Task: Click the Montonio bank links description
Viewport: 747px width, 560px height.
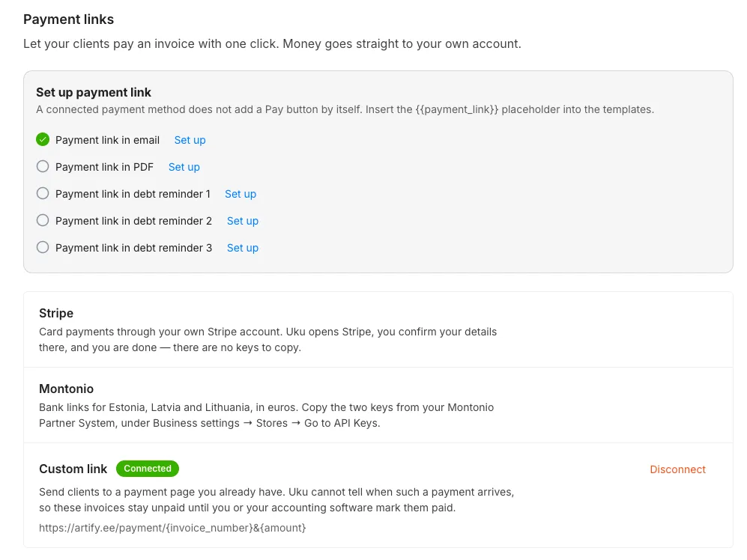Action: click(x=266, y=416)
